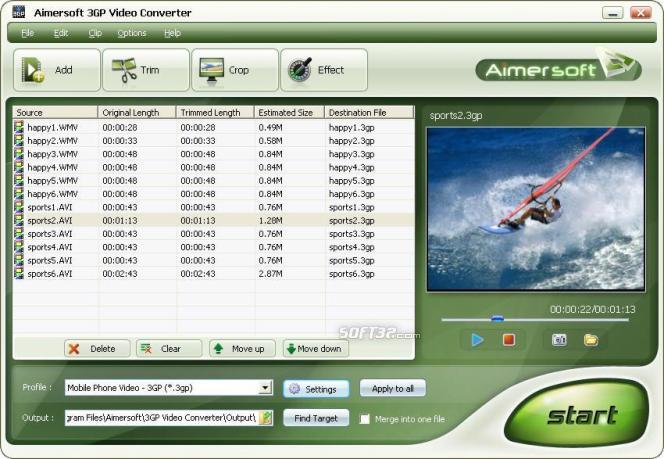This screenshot has height=459, width=664.
Task: Click file icon of happy5.WMV
Action: [19, 180]
